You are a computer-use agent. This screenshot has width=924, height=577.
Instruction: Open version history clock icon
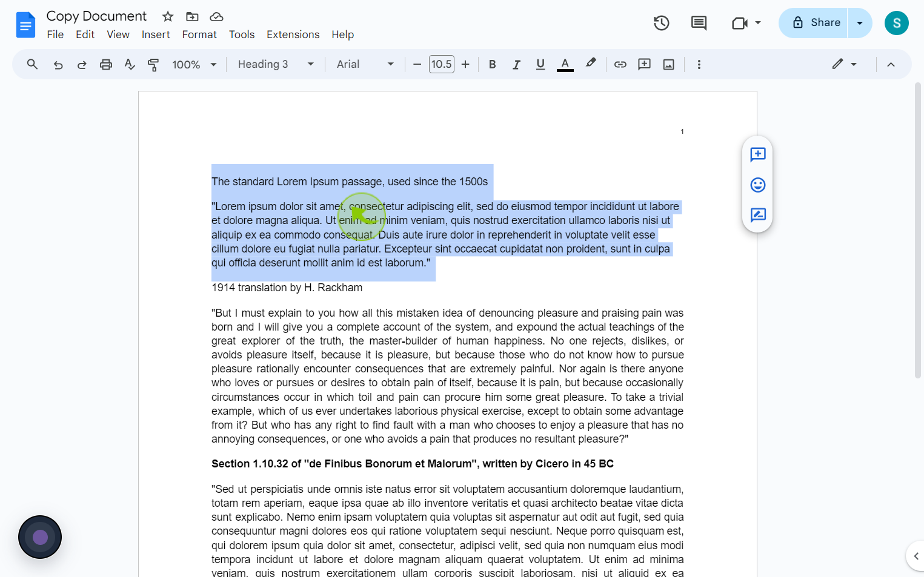click(x=662, y=23)
